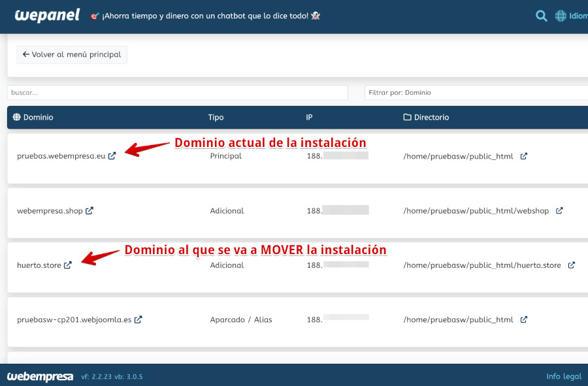The height and width of the screenshot is (386, 588).
Task: Click the Tipo column header
Action: (216, 118)
